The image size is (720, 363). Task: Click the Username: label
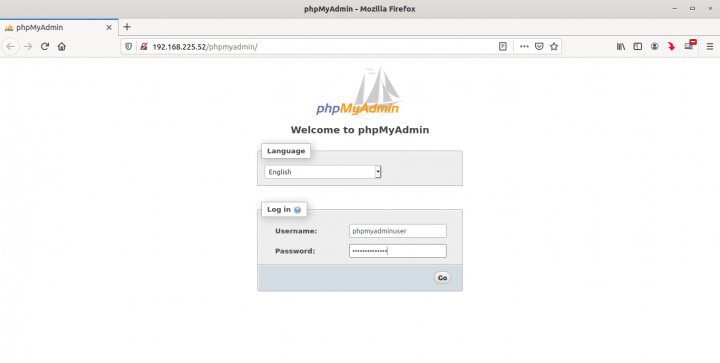[296, 231]
